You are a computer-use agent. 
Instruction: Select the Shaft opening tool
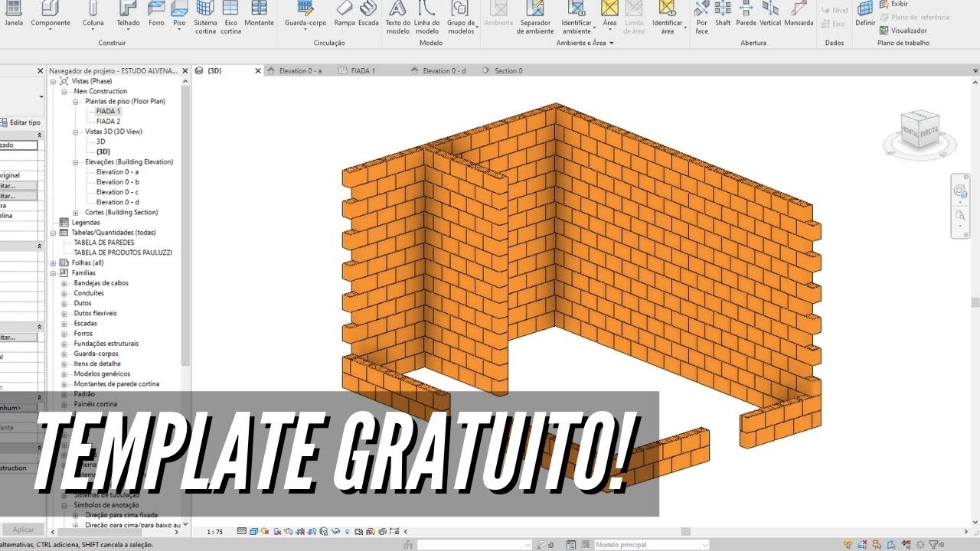pos(723,14)
